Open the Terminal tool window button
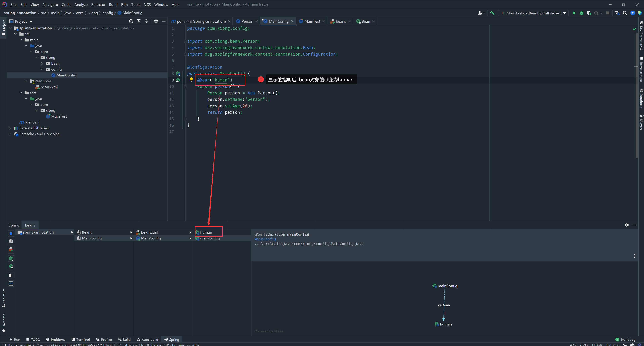The height and width of the screenshot is (346, 644). 80,339
